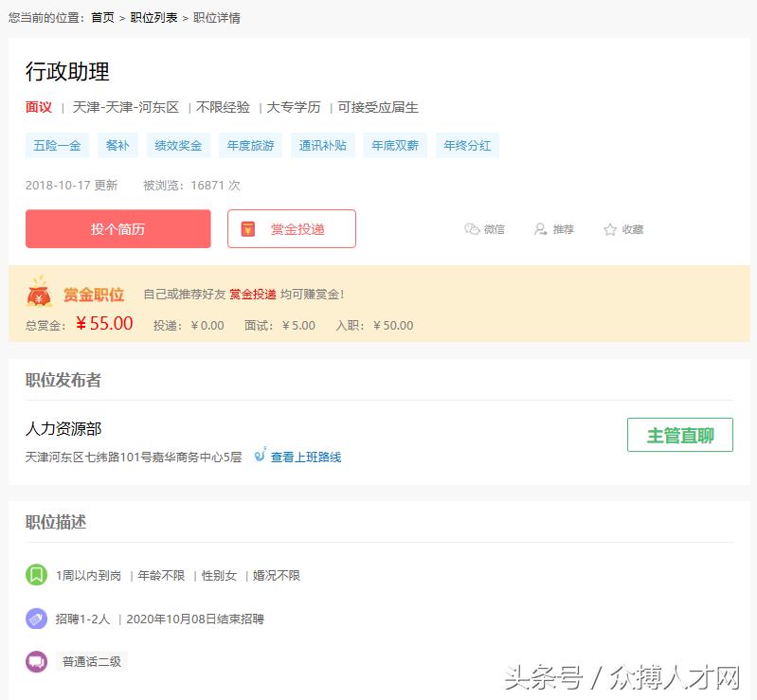Select the 年底双薪 benefit tag
The width and height of the screenshot is (757, 700).
(395, 145)
